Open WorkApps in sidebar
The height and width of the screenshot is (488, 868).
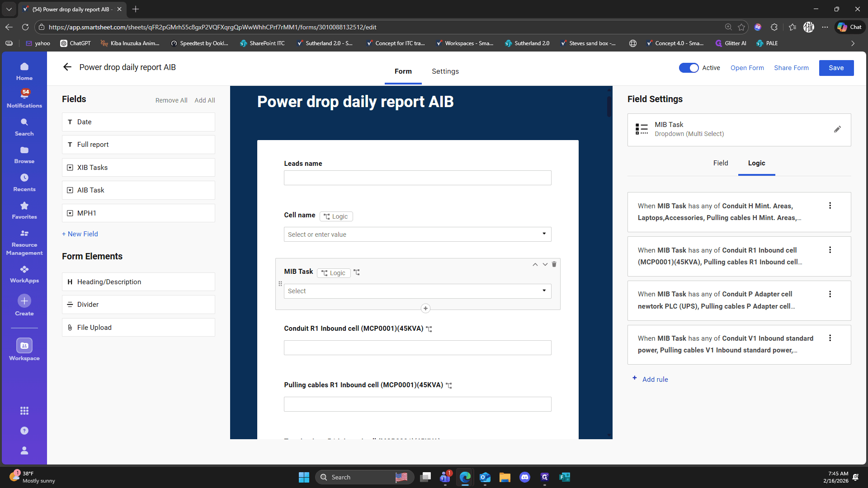(24, 274)
